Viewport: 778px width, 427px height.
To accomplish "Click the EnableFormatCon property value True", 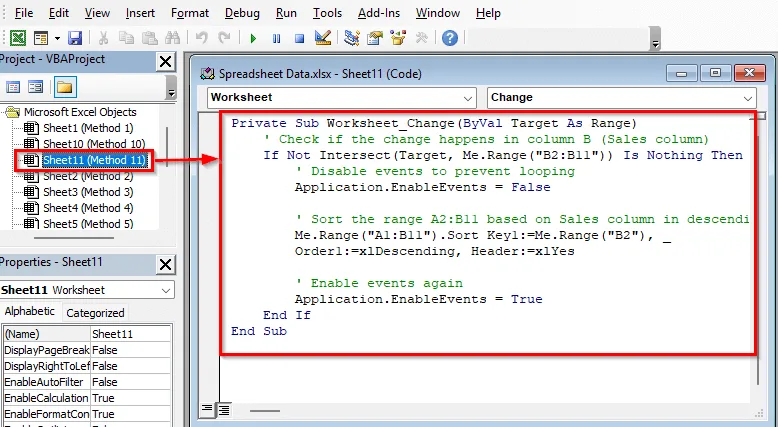I will click(x=131, y=414).
